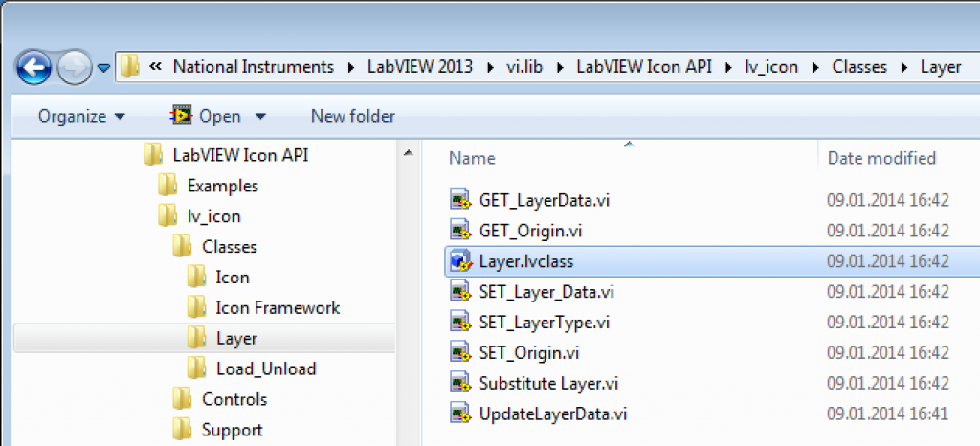This screenshot has width=980, height=446.
Task: Click the lv_icon folder icon in tree
Action: [167, 216]
